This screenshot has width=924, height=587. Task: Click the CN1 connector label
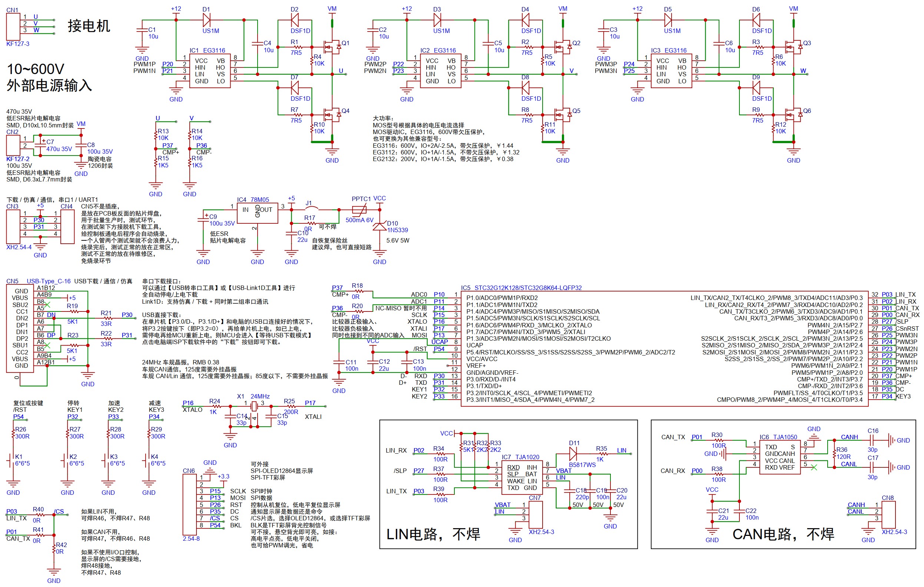(12, 10)
